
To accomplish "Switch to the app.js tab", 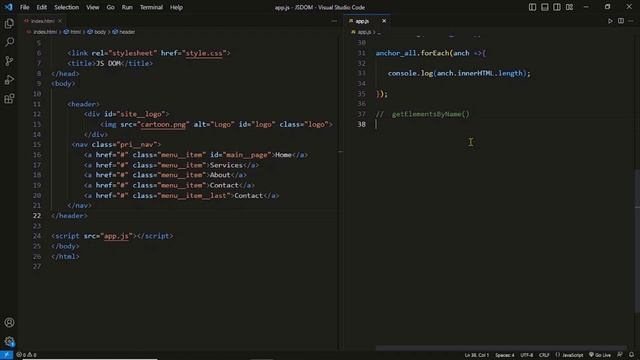I will tap(362, 21).
